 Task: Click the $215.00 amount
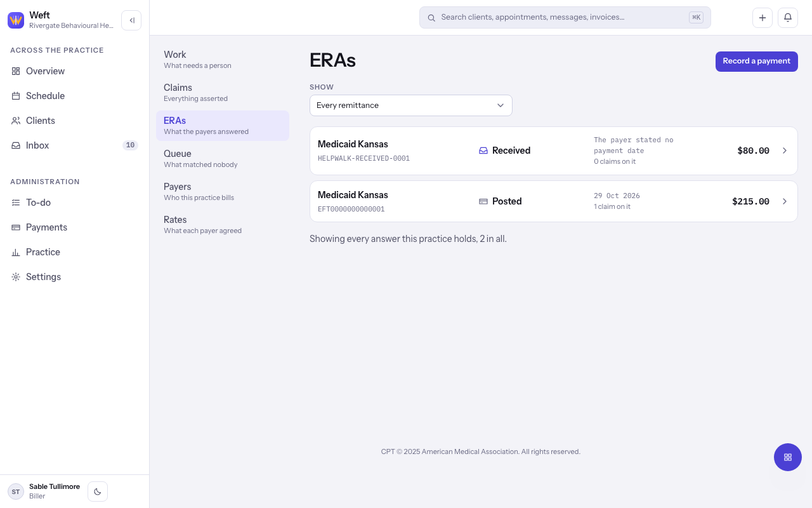pyautogui.click(x=750, y=202)
